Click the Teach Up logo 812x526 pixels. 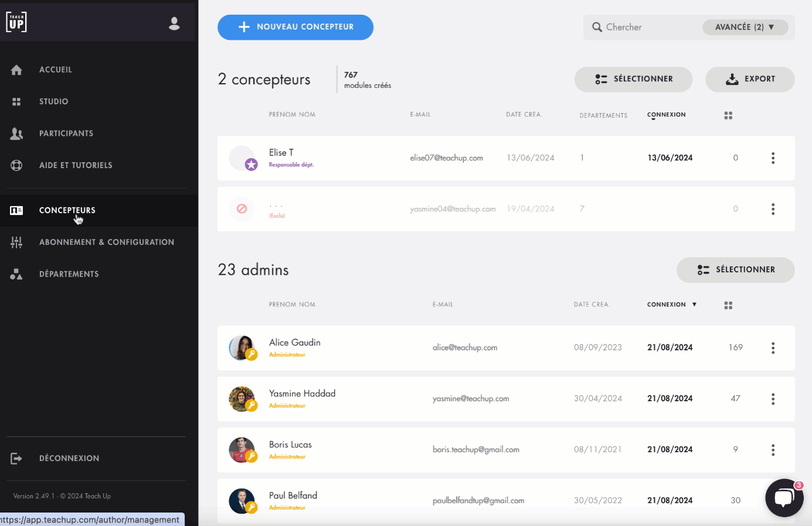pos(16,22)
